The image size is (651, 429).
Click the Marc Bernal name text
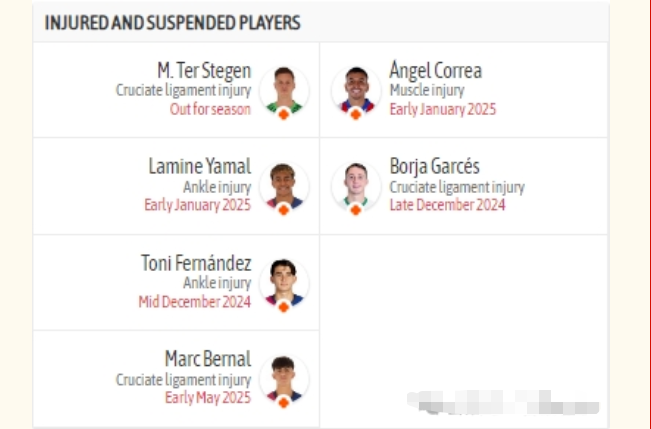207,359
